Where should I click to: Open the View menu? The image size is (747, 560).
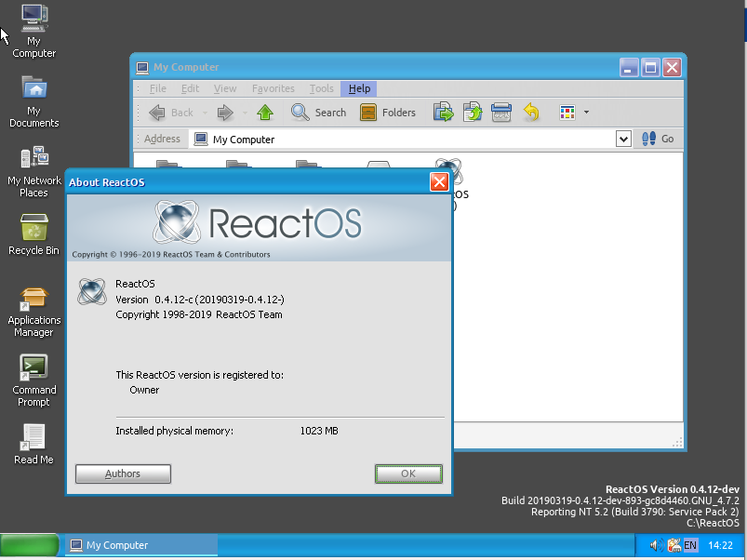[225, 88]
